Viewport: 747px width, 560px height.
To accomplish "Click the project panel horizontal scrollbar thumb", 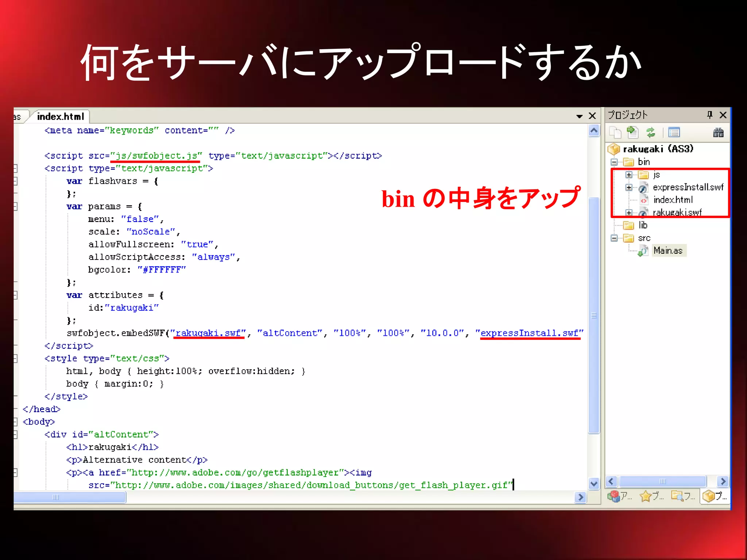I will click(x=663, y=481).
